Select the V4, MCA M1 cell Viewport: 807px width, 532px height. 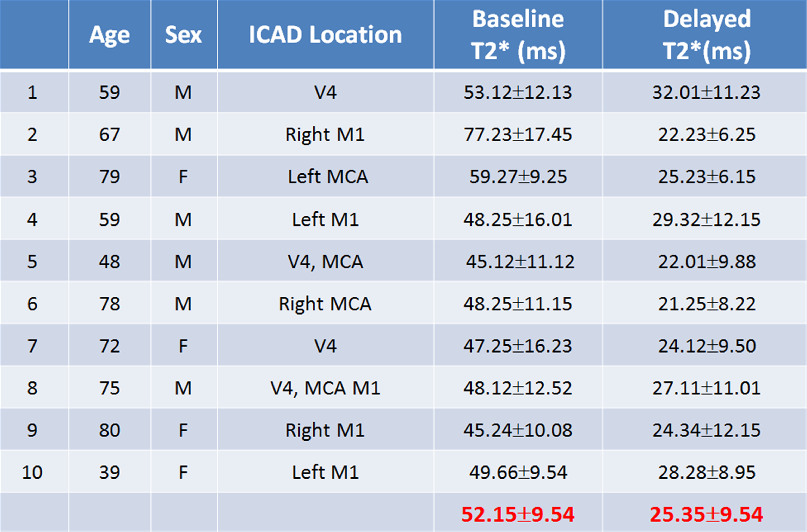pyautogui.click(x=325, y=388)
